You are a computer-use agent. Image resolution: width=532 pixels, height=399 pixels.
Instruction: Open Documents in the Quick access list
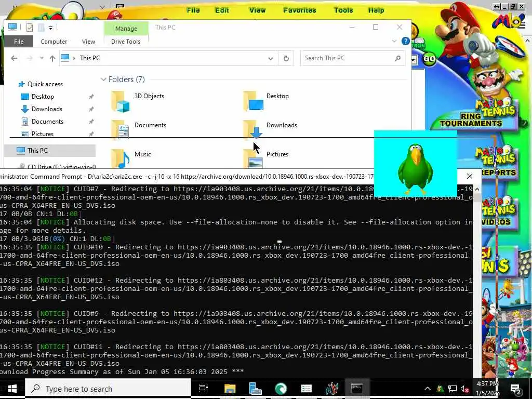[x=47, y=122]
